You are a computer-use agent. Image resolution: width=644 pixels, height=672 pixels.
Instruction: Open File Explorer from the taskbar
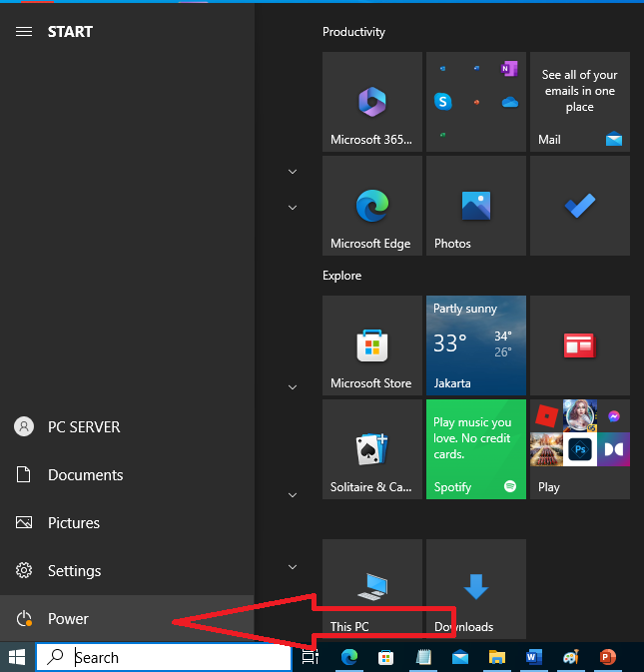[x=497, y=657]
